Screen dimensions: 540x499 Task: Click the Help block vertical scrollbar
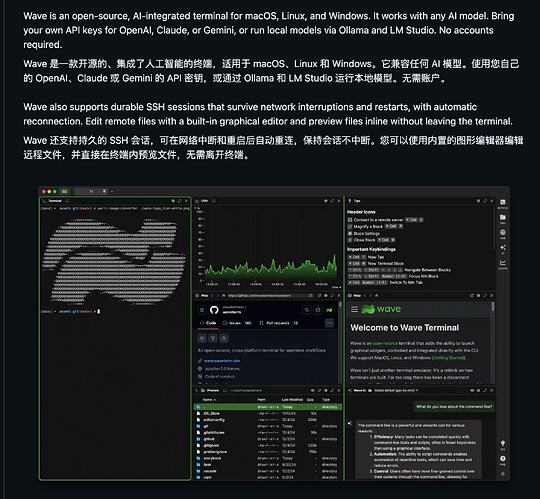(493, 306)
